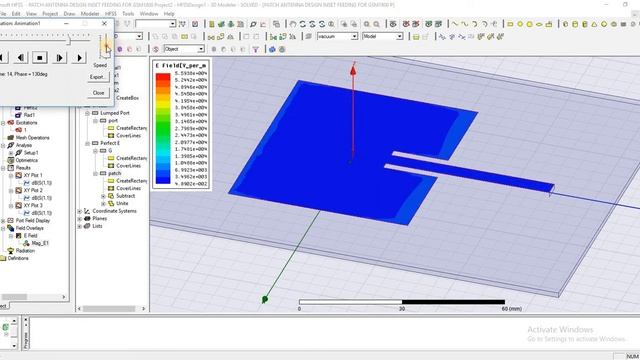Open the Tools menu
The height and width of the screenshot is (360, 640).
tap(128, 13)
